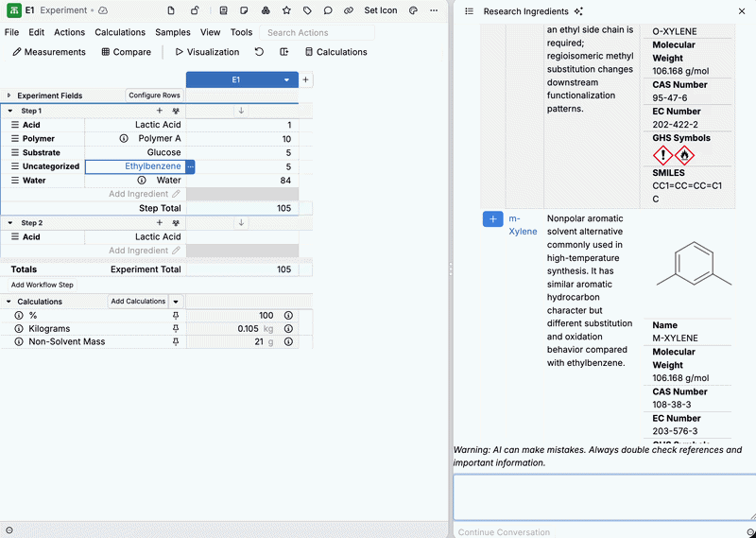Open the m-Xylene link
This screenshot has width=756, height=538.
pyautogui.click(x=523, y=225)
